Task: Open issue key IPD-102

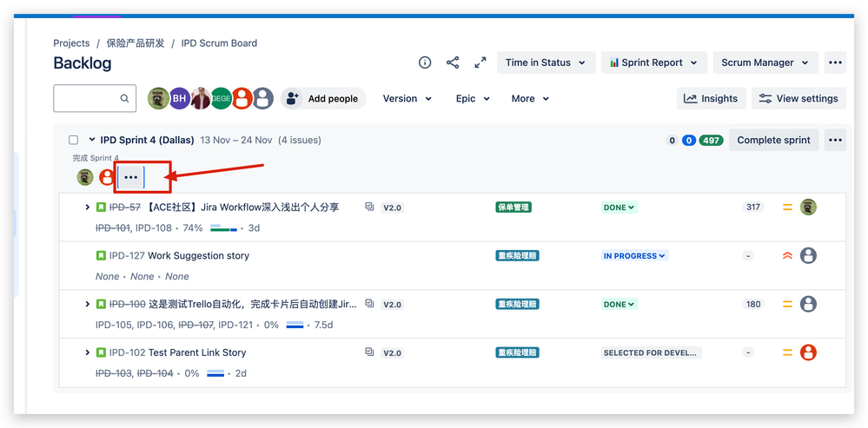Action: 128,352
